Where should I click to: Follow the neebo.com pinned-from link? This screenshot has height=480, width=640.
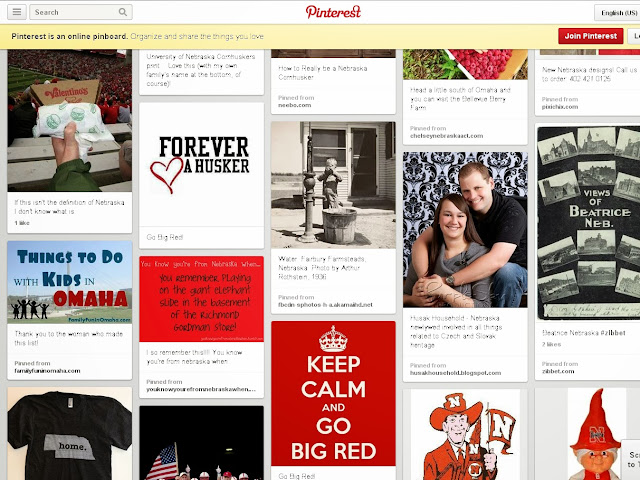295,105
